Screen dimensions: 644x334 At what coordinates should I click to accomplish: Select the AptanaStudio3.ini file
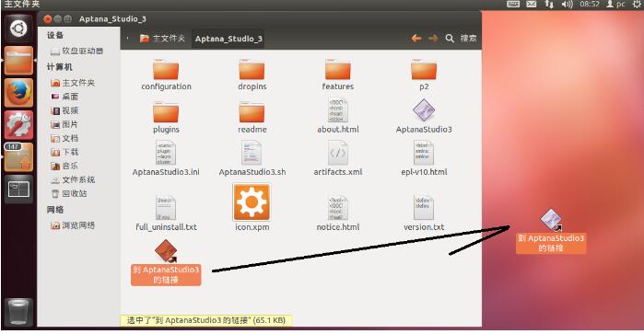click(x=166, y=159)
